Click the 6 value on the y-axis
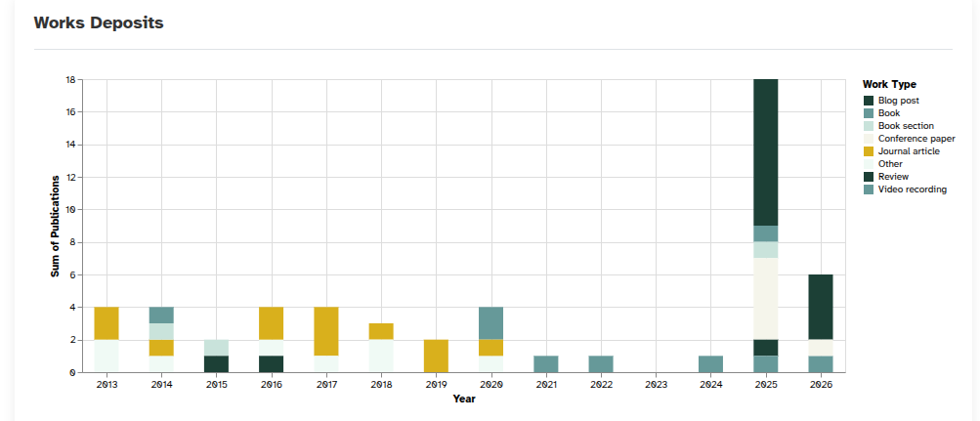 [x=72, y=274]
